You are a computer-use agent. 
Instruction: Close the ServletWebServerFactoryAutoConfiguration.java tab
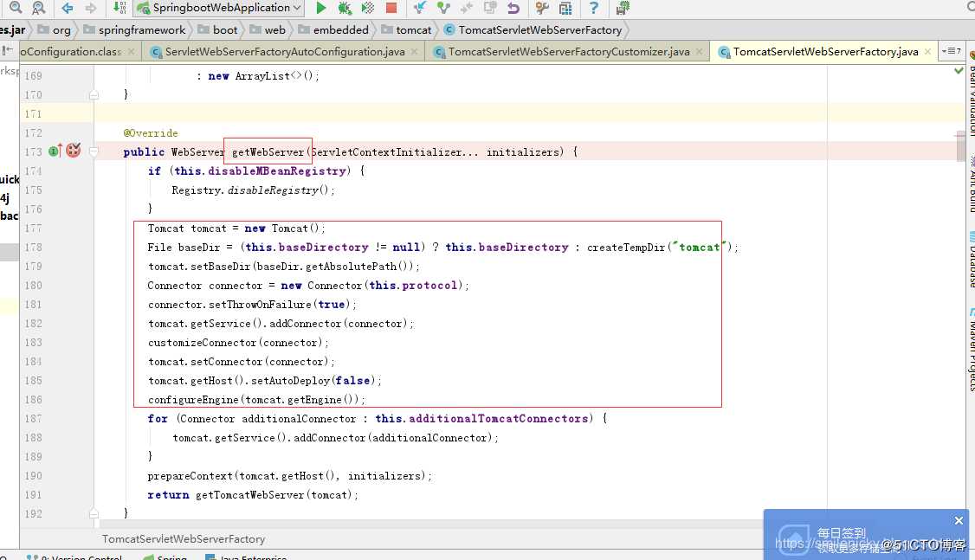(415, 52)
